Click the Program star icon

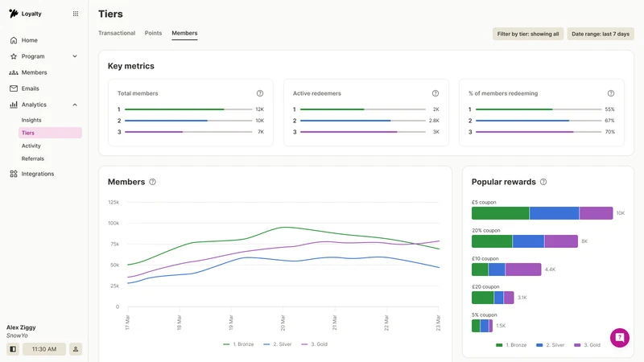point(14,56)
